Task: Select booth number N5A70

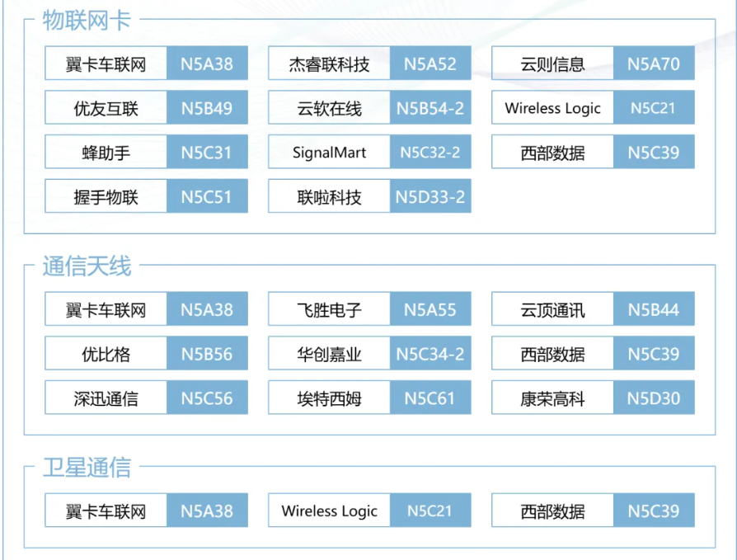Action: [654, 64]
